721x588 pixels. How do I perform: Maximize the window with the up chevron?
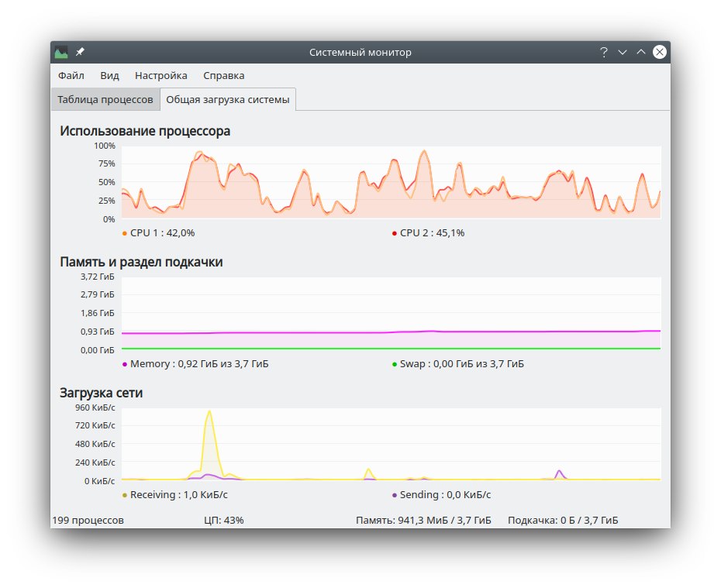pos(640,53)
